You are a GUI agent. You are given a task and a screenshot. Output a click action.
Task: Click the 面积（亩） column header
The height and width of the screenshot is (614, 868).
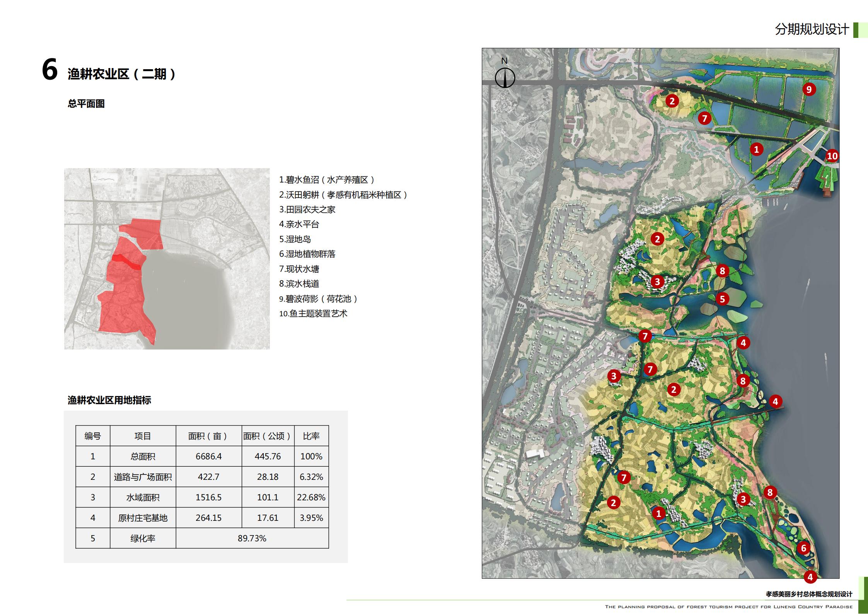tap(209, 436)
